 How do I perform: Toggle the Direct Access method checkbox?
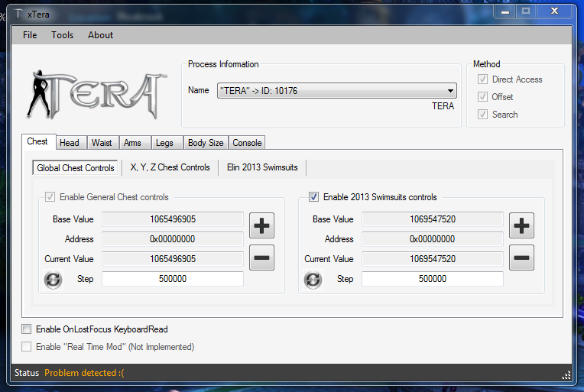(482, 79)
